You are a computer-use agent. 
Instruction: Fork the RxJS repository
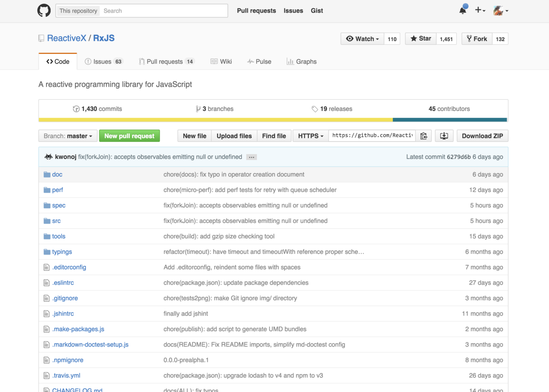[477, 39]
